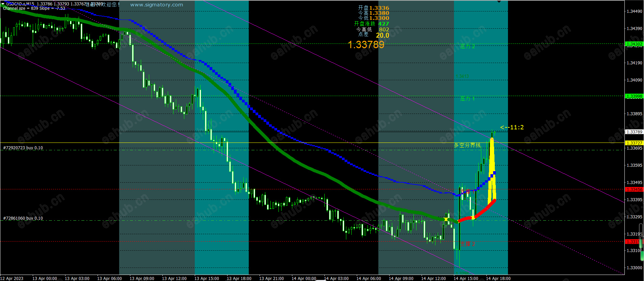Click the yellow 1.33727 price tag
The image size is (644, 281).
point(634,143)
